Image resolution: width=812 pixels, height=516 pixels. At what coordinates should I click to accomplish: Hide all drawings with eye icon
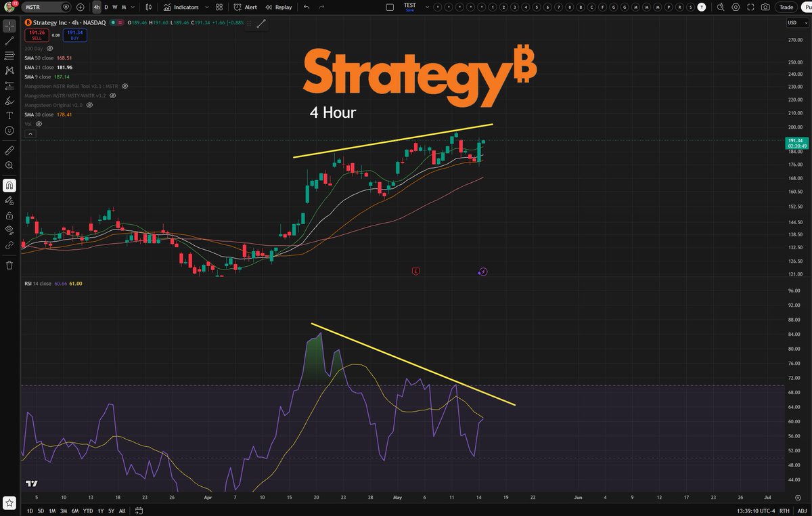coord(9,230)
